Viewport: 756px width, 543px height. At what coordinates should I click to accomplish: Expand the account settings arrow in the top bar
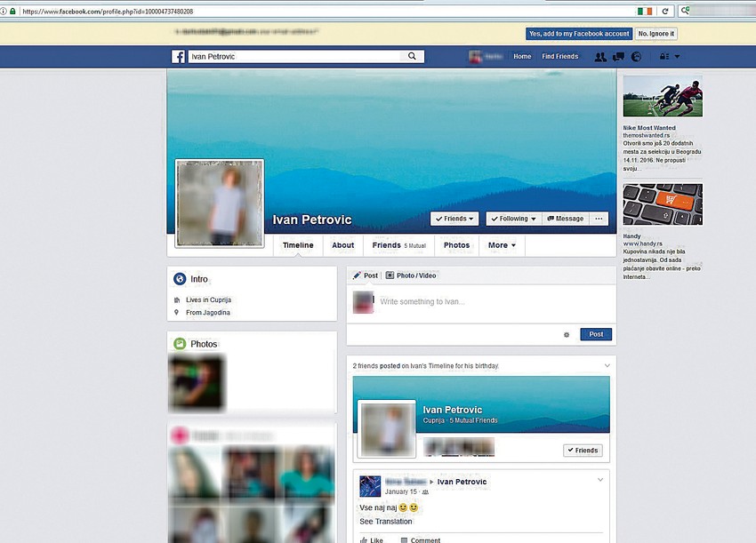click(x=677, y=57)
